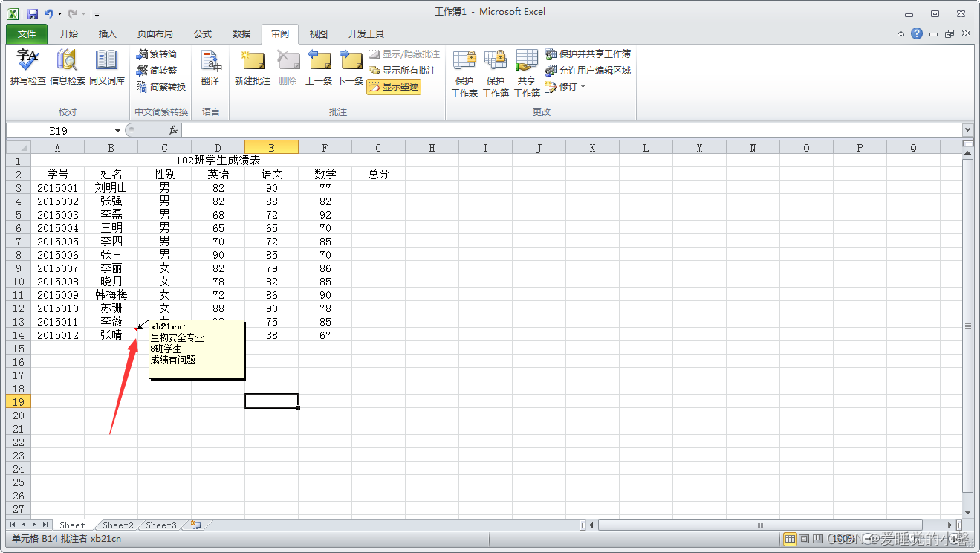The image size is (980, 553).
Task: Show all comments via 显示所有批注
Action: pyautogui.click(x=403, y=71)
